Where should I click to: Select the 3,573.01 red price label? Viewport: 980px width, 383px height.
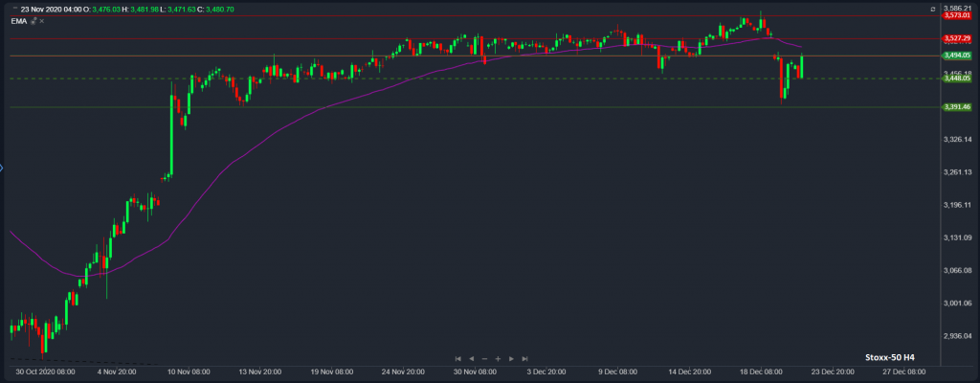click(x=956, y=16)
